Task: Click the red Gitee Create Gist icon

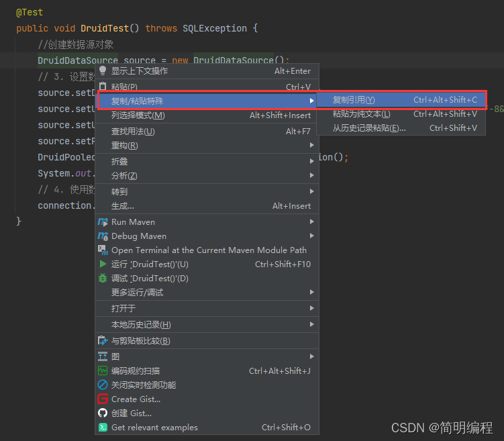Action: tap(103, 399)
